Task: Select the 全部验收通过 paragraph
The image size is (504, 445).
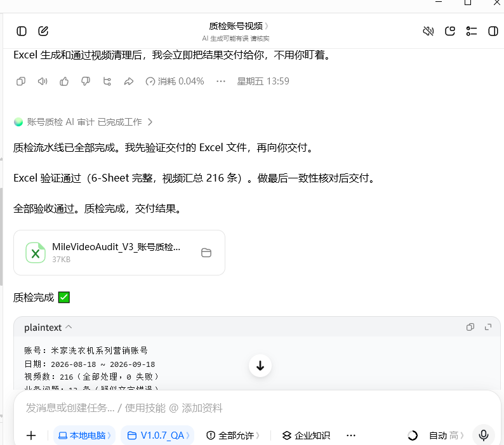Action: tap(98, 209)
